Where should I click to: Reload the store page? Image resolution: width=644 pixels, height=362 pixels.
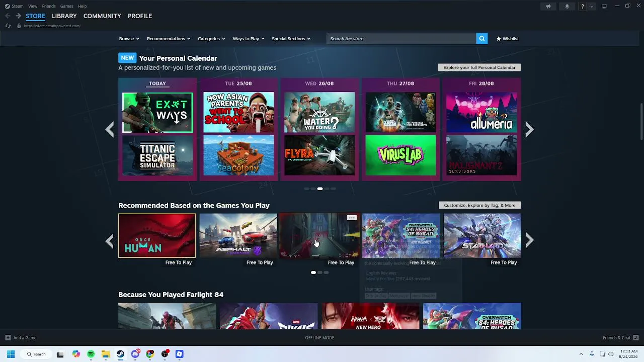(x=8, y=26)
